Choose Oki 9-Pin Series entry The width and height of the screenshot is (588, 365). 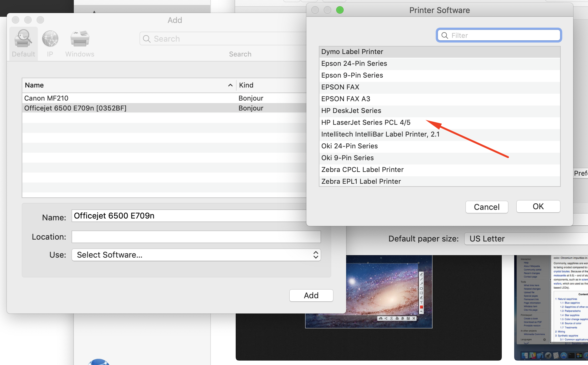(439, 158)
